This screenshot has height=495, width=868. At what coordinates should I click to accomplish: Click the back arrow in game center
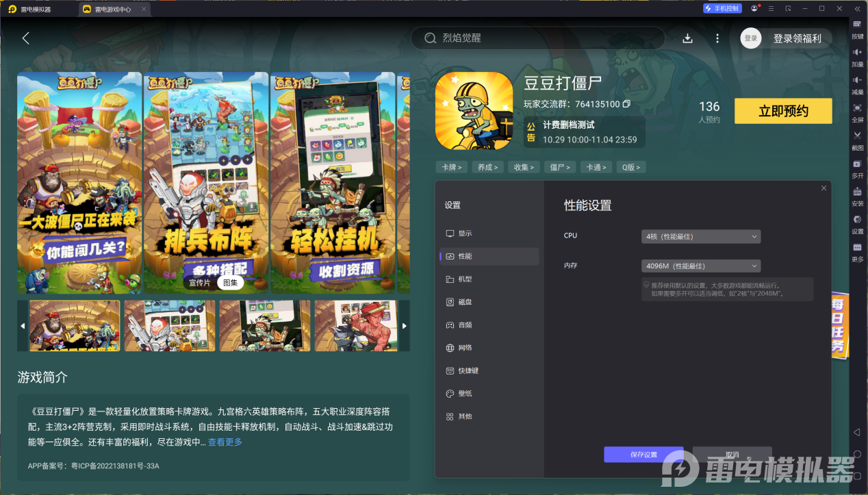26,38
